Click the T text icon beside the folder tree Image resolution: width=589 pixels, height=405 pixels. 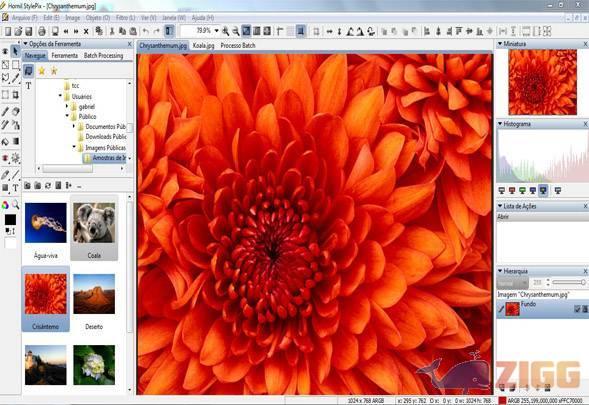pyautogui.click(x=28, y=86)
